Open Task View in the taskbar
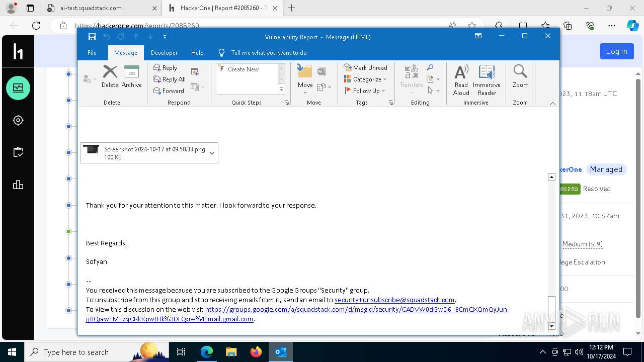644x362 pixels. click(181, 352)
